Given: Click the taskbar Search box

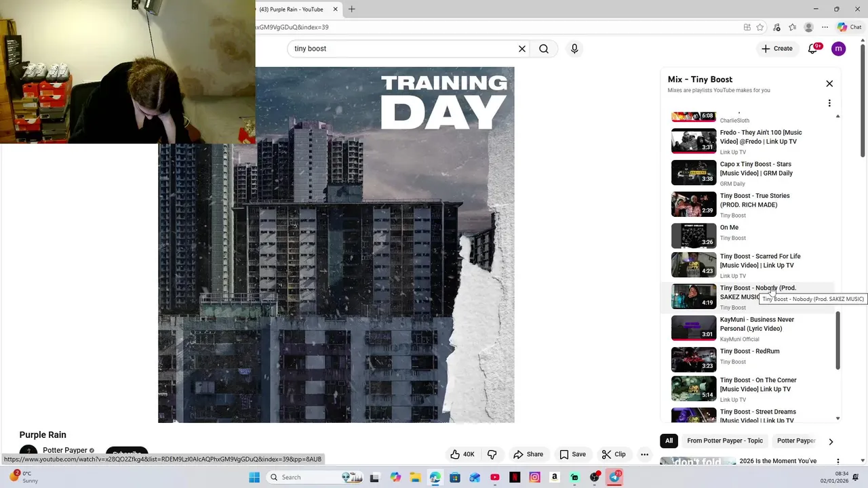Looking at the screenshot, I should (x=316, y=477).
